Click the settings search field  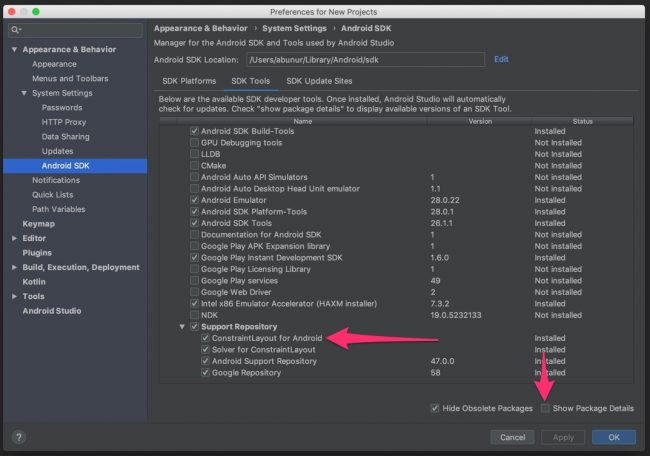[75, 30]
